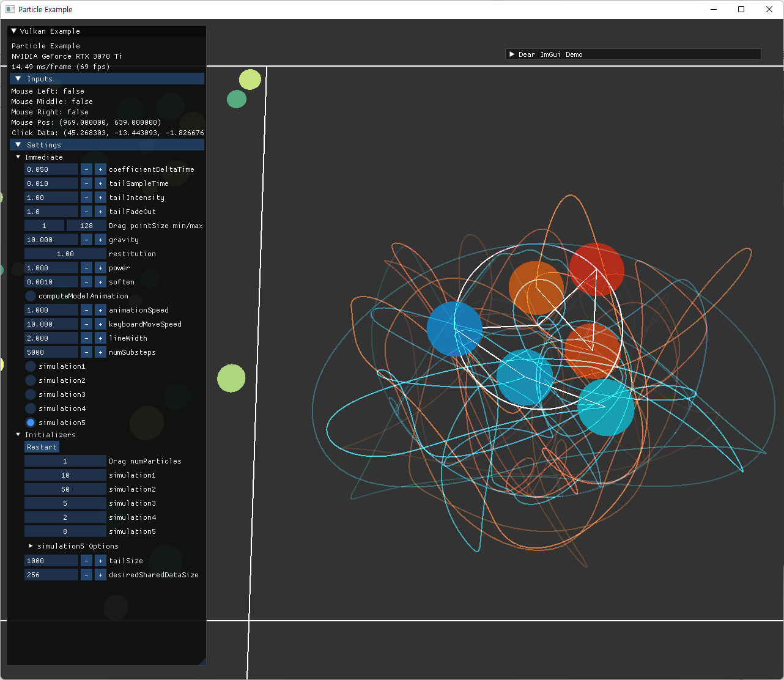Increase tailFadeOut with plus button

pyautogui.click(x=100, y=212)
